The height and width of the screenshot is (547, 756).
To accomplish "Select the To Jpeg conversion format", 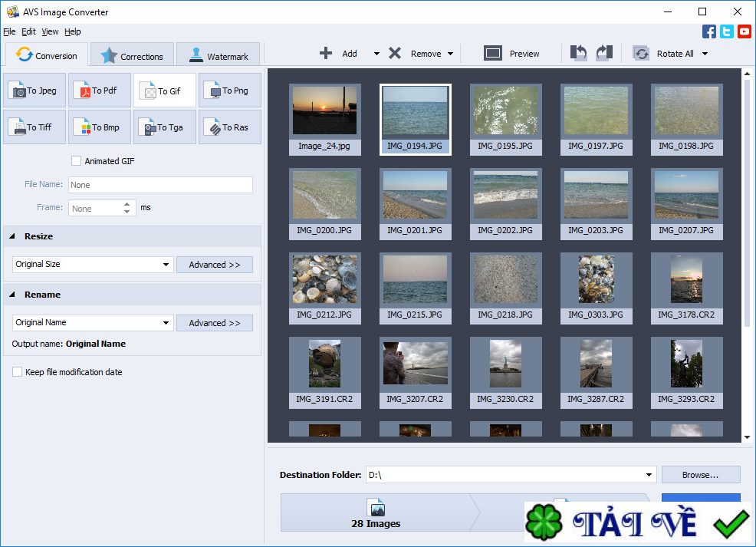I will [x=34, y=90].
